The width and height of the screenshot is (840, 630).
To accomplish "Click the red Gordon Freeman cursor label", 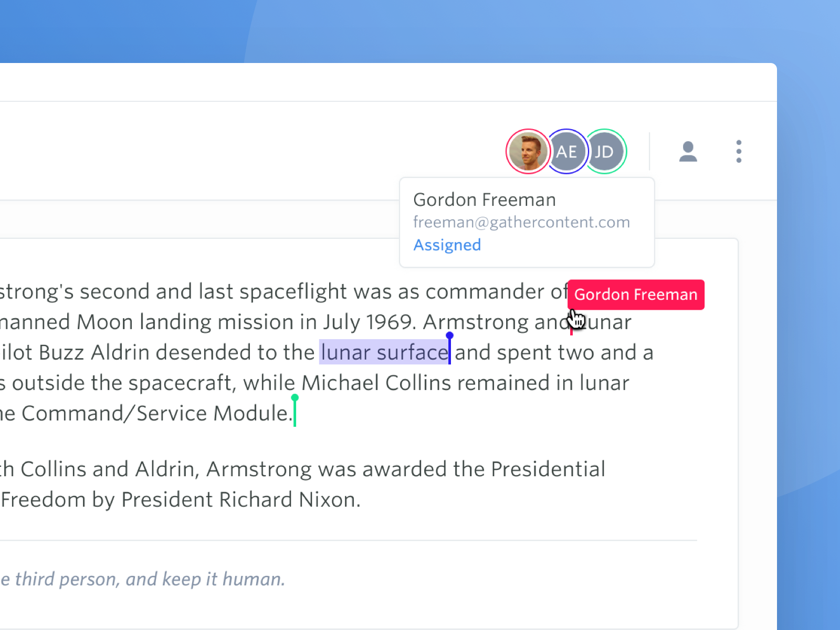I will [635, 295].
